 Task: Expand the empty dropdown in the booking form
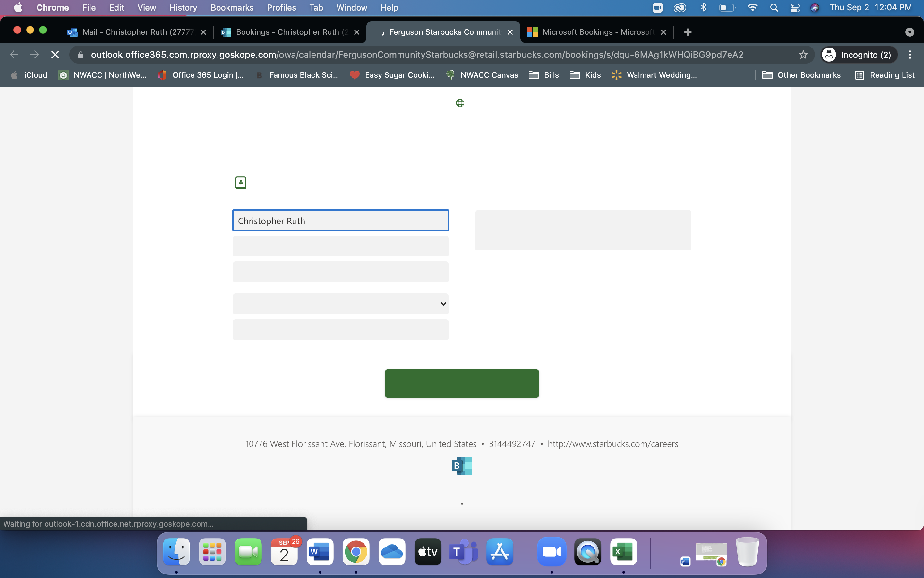point(341,303)
